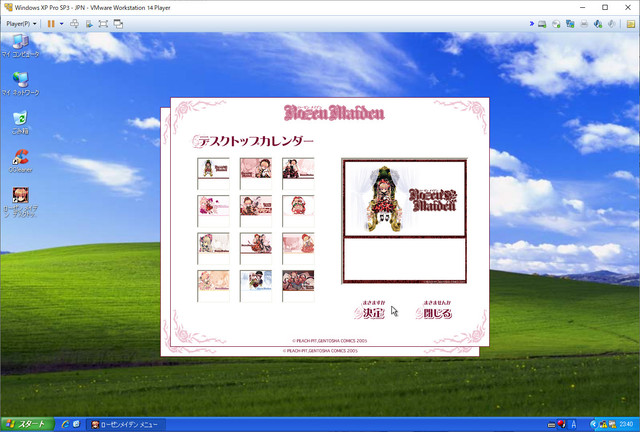Image resolution: width=640 pixels, height=432 pixels.
Task: Click the sound card device icon
Action: click(x=598, y=24)
